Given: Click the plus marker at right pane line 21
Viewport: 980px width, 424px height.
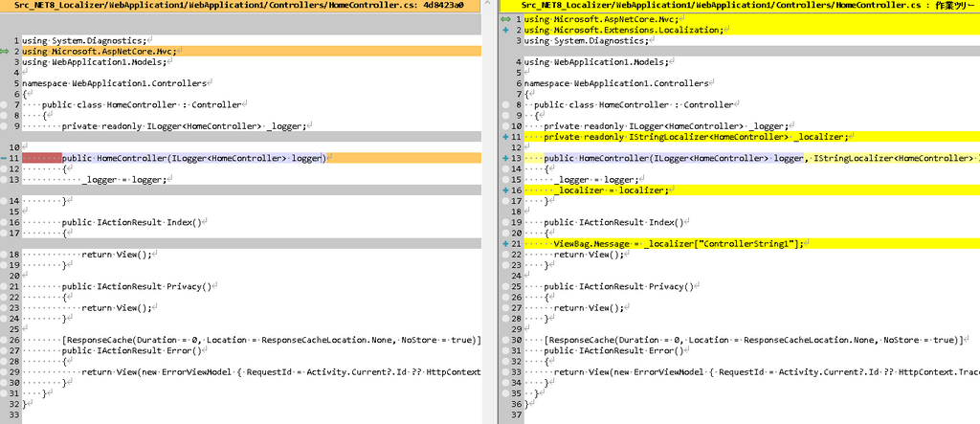Looking at the screenshot, I should 505,244.
